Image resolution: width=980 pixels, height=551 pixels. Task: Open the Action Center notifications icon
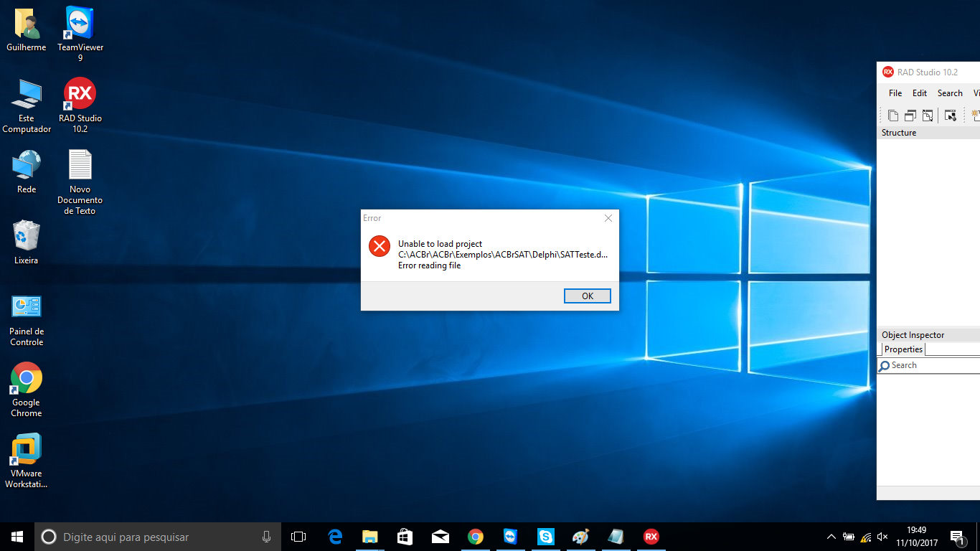(957, 537)
